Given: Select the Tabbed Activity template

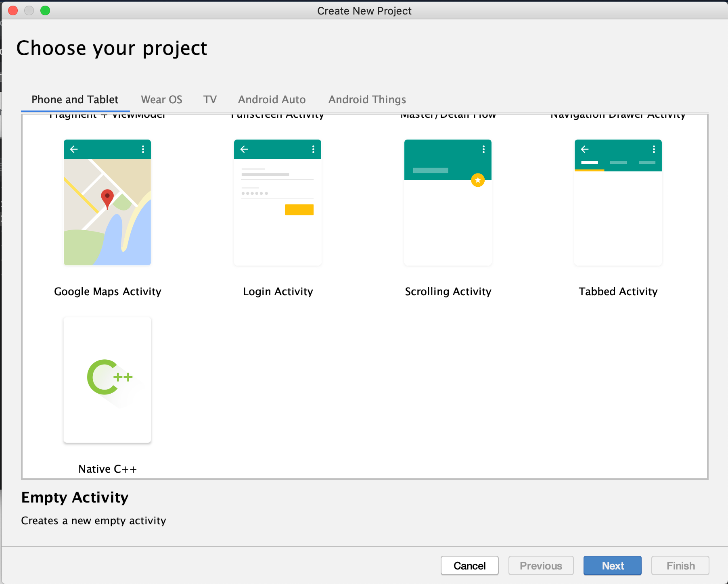Looking at the screenshot, I should (618, 202).
